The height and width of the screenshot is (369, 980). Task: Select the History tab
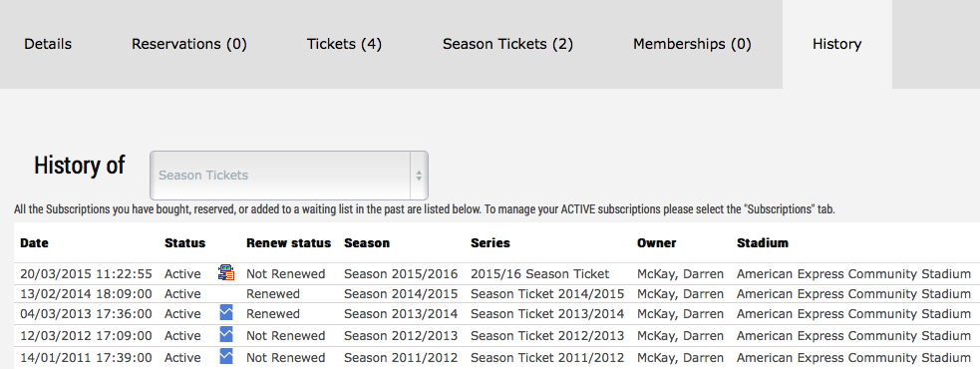[x=836, y=45]
